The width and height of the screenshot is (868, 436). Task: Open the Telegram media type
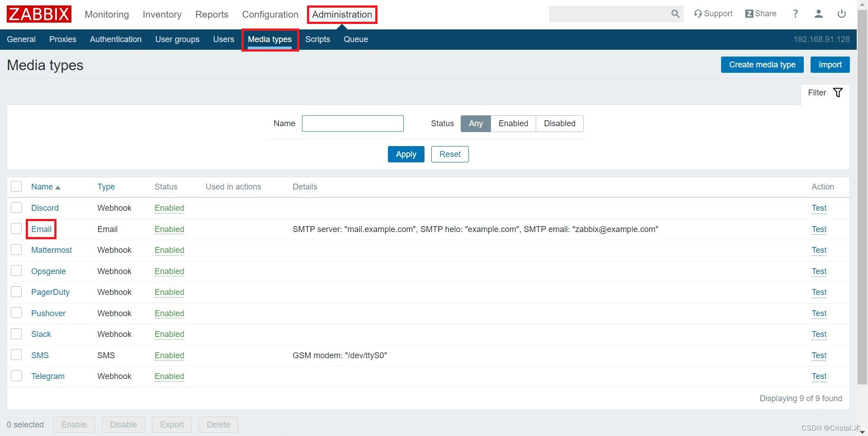[47, 376]
